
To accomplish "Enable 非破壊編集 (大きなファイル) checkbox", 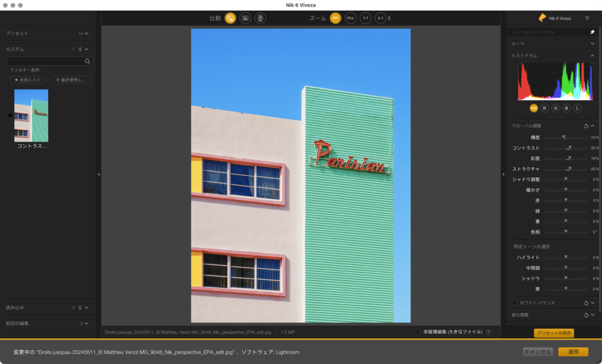I will 417,332.
